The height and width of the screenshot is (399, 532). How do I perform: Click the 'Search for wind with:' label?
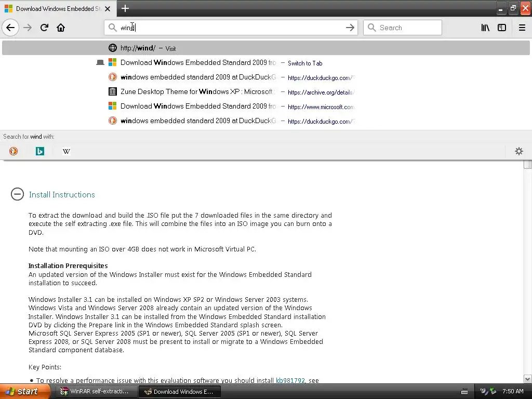(x=29, y=137)
